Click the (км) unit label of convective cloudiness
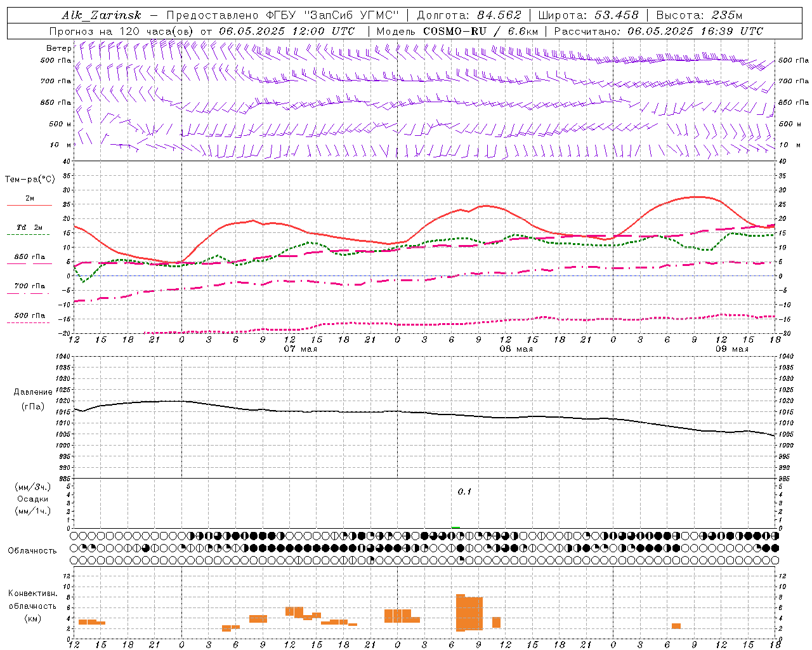Viewport: 812px width, 650px height. (33, 618)
